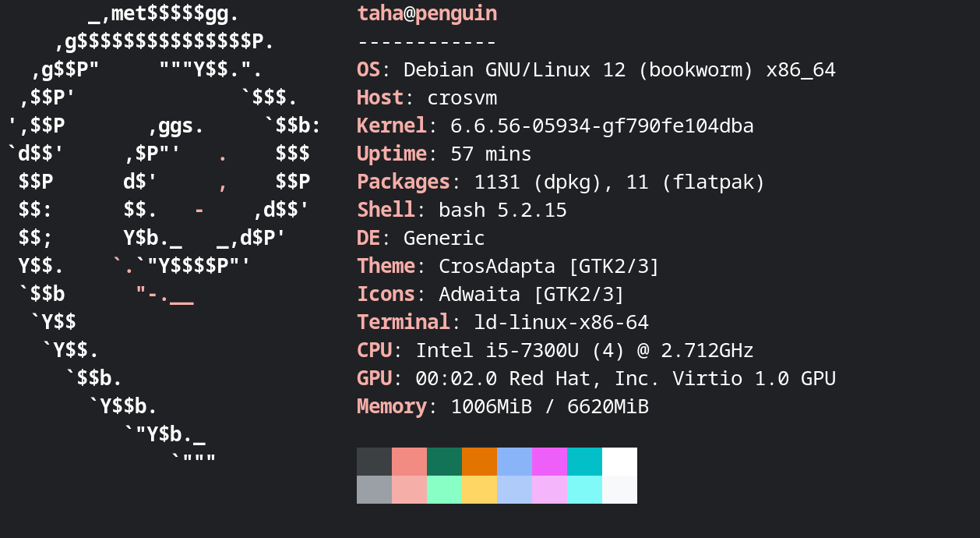Pick the magenta color swatch
Image resolution: width=980 pixels, height=538 pixels.
[549, 462]
